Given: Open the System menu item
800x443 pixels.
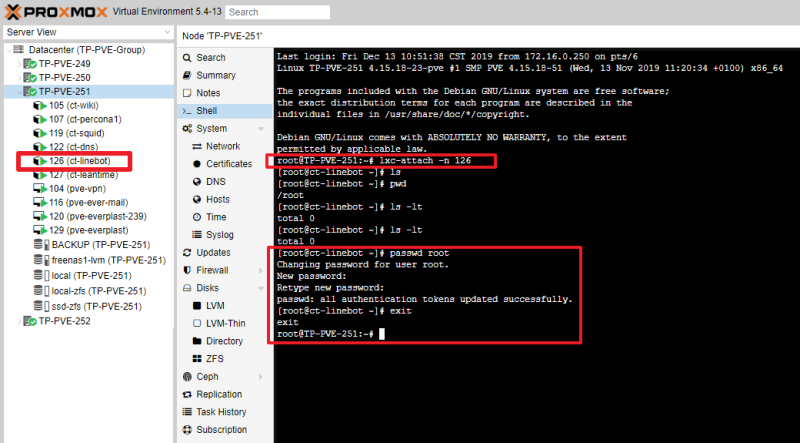Looking at the screenshot, I should pos(211,129).
